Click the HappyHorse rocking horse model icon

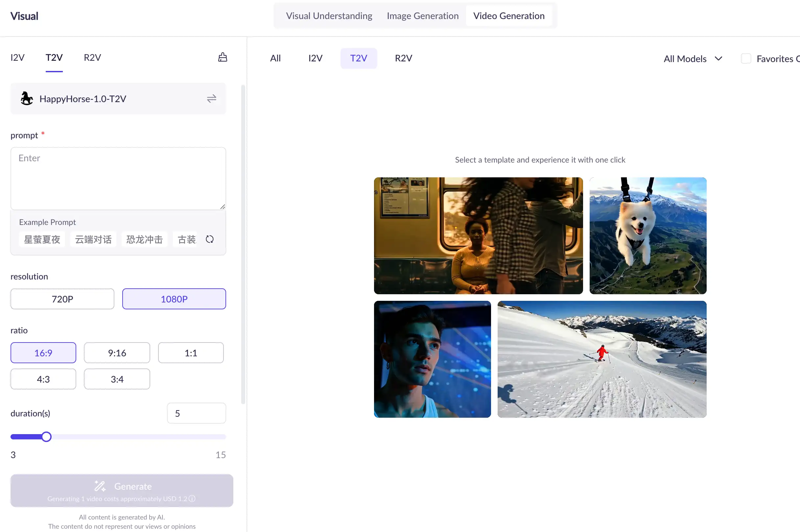click(27, 99)
